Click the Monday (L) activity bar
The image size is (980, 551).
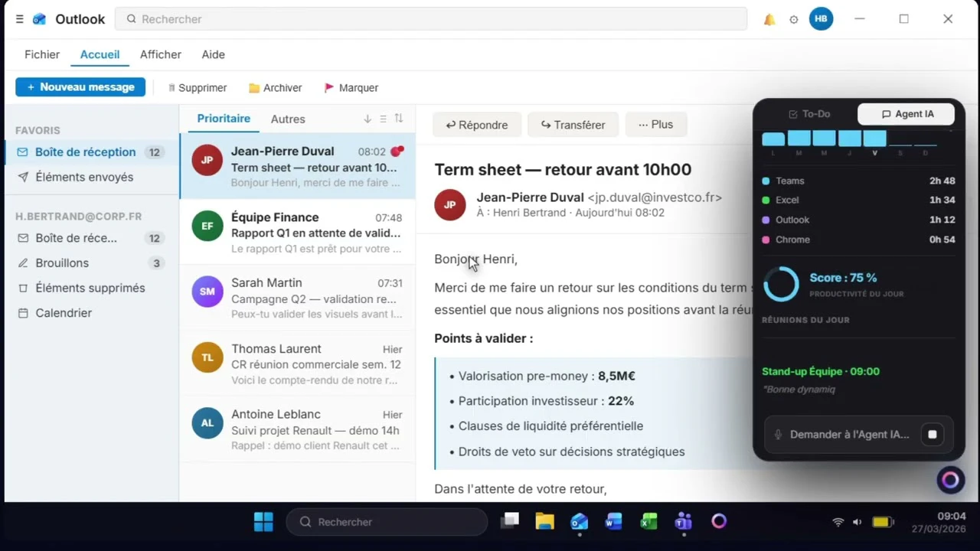pyautogui.click(x=773, y=139)
